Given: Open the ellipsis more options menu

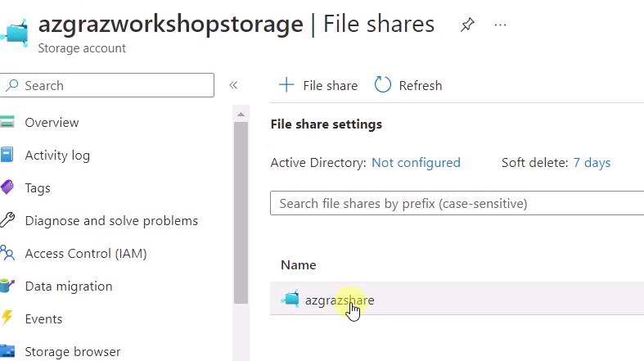Looking at the screenshot, I should pos(500,25).
